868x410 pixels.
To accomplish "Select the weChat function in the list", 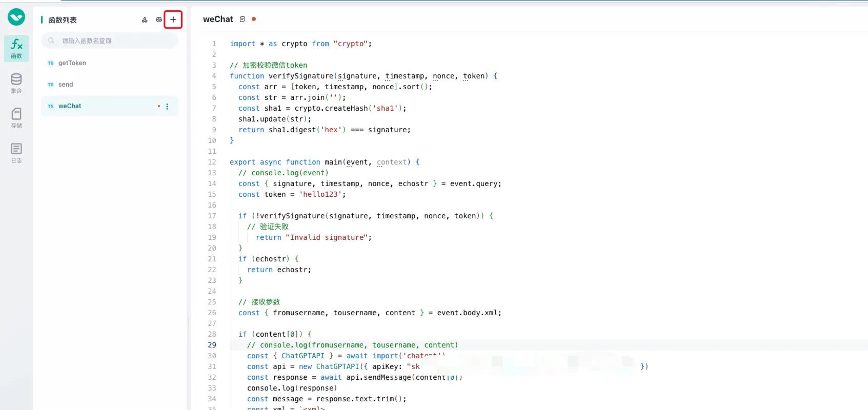I will click(x=110, y=106).
